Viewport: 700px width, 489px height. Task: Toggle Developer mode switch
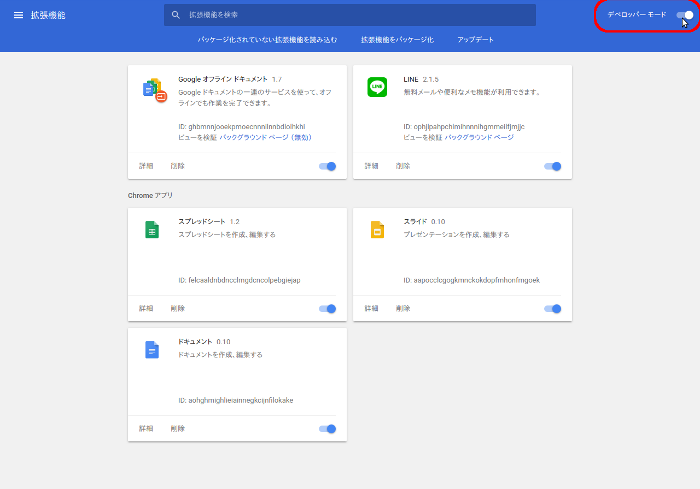tap(685, 15)
